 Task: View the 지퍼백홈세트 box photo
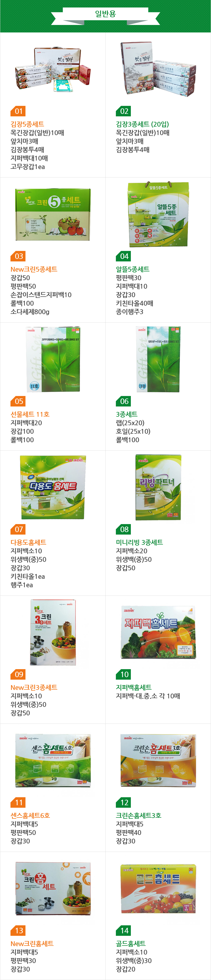[x=158, y=632]
